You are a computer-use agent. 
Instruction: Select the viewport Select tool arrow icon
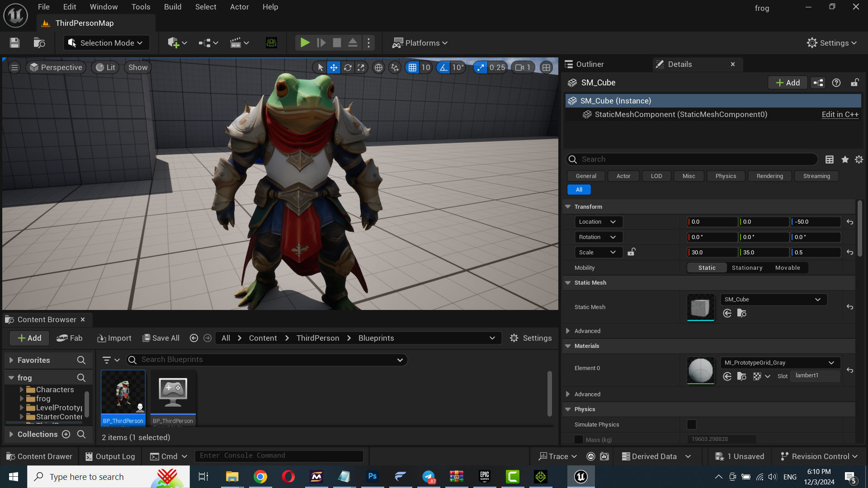click(321, 67)
